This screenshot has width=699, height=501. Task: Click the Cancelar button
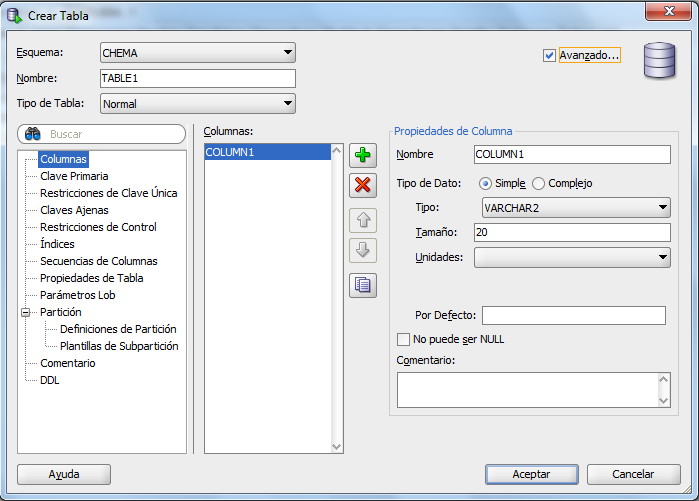point(633,474)
